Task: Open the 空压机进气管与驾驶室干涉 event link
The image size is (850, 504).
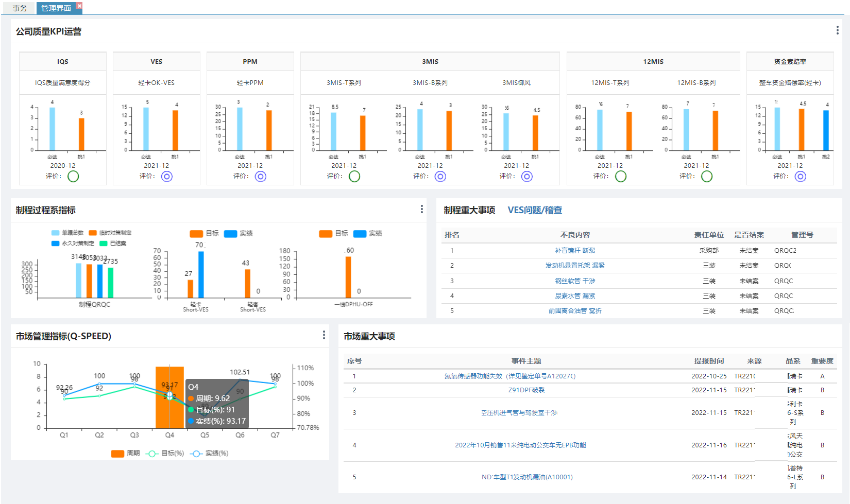Action: point(519,413)
